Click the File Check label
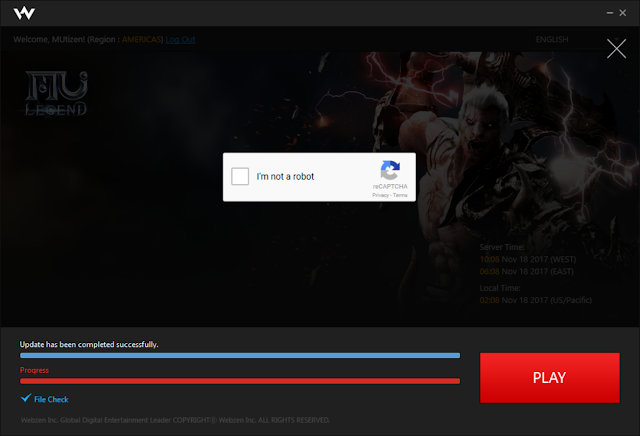Image resolution: width=640 pixels, height=436 pixels. point(51,399)
